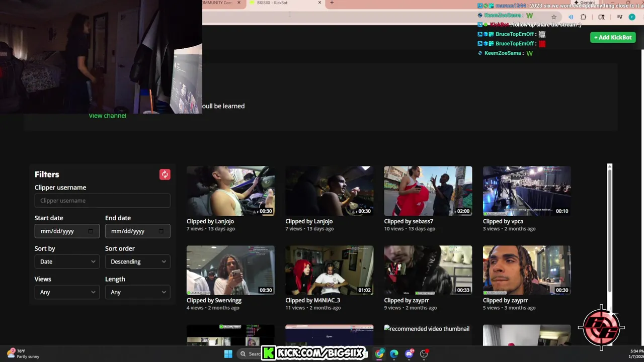This screenshot has width=644, height=362.
Task: Open the zayprr clip thumbnail with 5 views
Action: pyautogui.click(x=527, y=270)
